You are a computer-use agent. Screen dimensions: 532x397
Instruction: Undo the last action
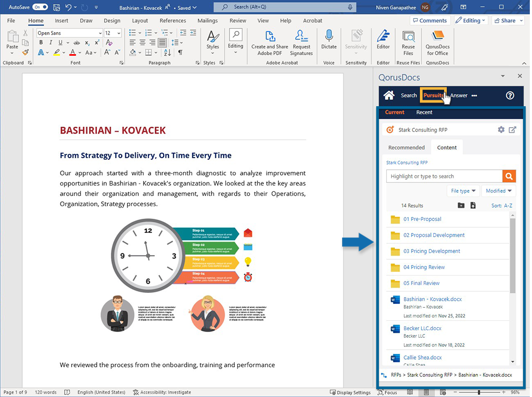(x=68, y=7)
